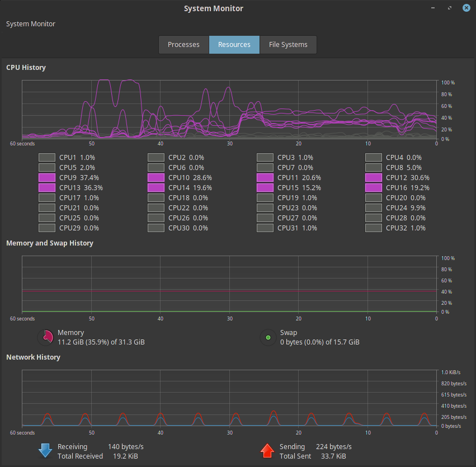Click the magenta CPU9 color block
Viewport: 476px width, 467px height.
click(x=46, y=177)
